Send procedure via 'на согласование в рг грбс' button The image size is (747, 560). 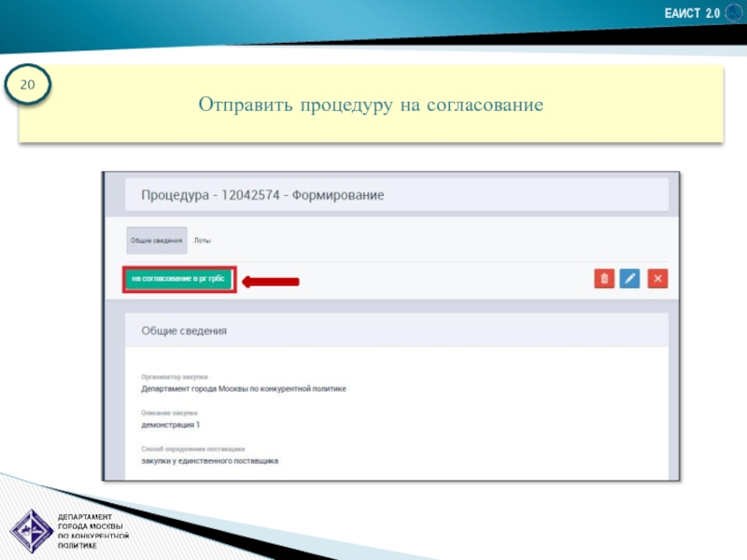(178, 279)
